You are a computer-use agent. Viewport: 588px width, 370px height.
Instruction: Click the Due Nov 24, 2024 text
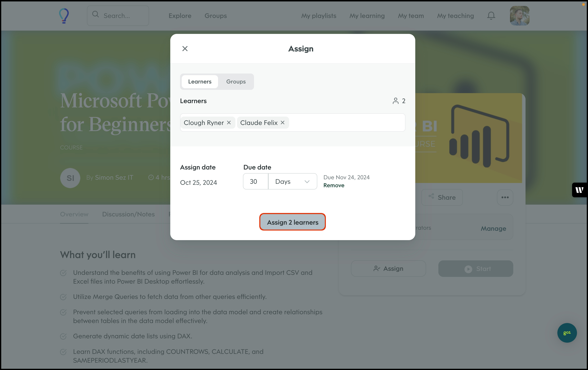[x=346, y=177]
